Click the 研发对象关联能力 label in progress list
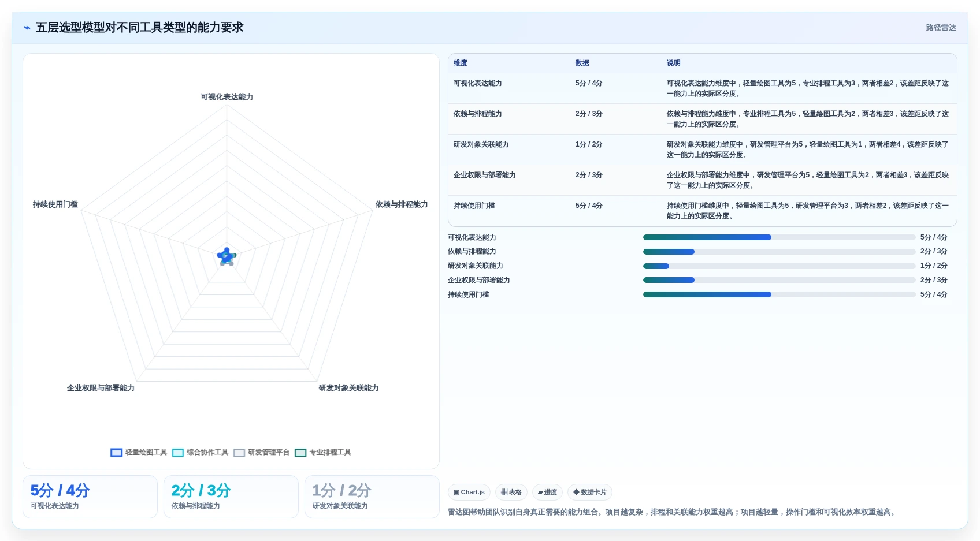Image resolution: width=980 pixels, height=541 pixels. coord(476,266)
